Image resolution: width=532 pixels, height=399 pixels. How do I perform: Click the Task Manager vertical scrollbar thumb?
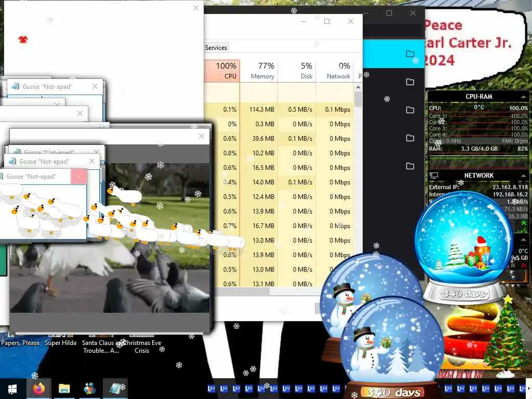pos(358,99)
